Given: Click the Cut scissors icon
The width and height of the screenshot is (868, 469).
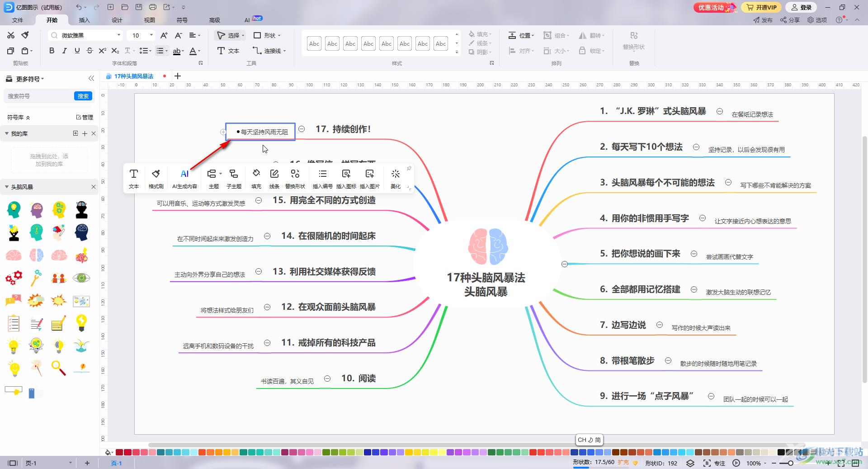Looking at the screenshot, I should click(x=11, y=35).
